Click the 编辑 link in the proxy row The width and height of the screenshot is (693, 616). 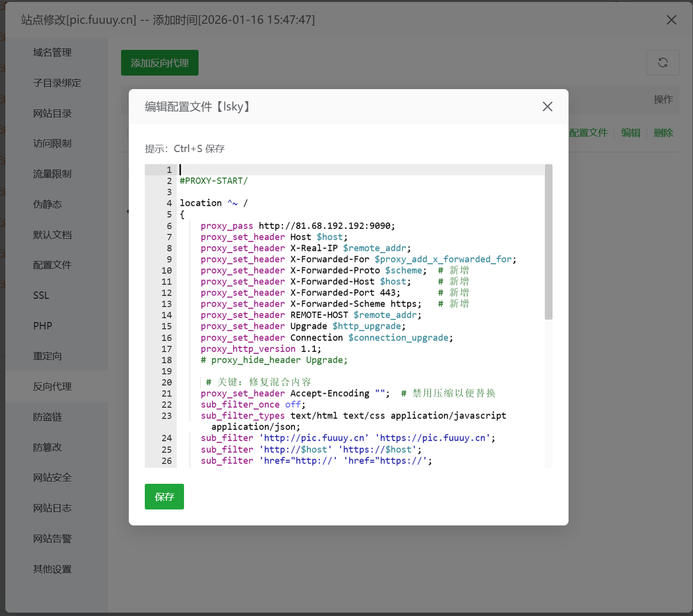631,133
